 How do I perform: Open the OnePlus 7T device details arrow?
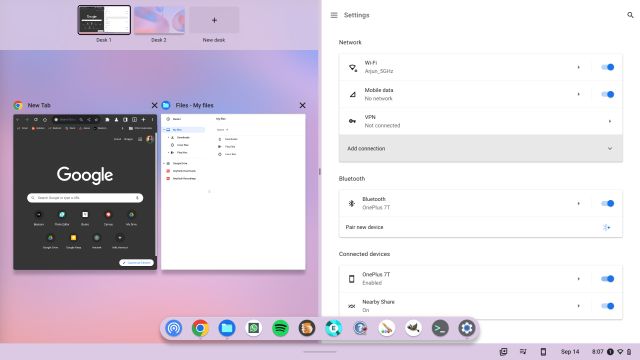point(578,279)
